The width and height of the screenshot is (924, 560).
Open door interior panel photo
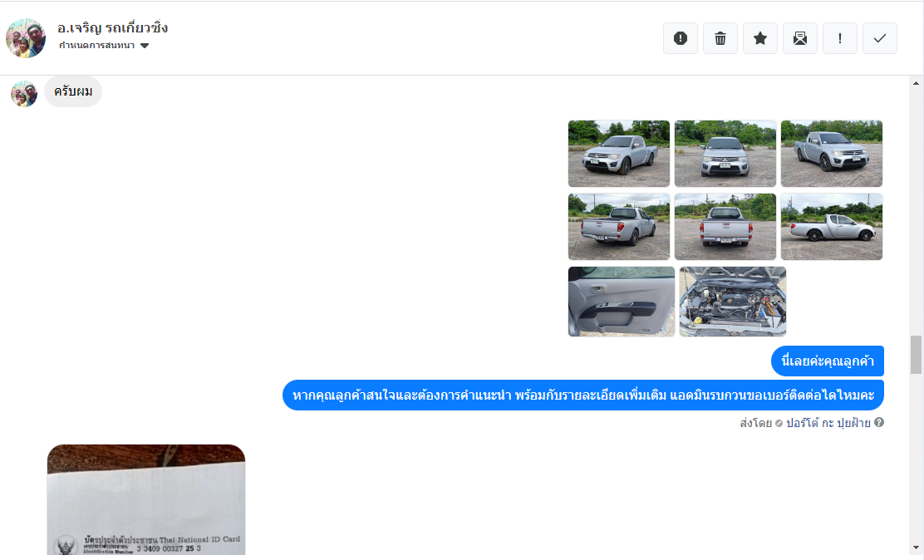pyautogui.click(x=621, y=302)
